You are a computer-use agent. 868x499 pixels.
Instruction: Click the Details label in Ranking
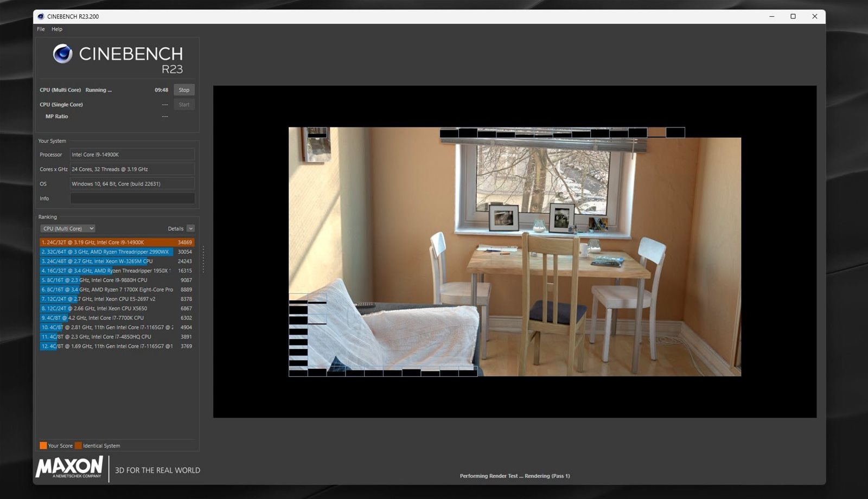click(175, 228)
